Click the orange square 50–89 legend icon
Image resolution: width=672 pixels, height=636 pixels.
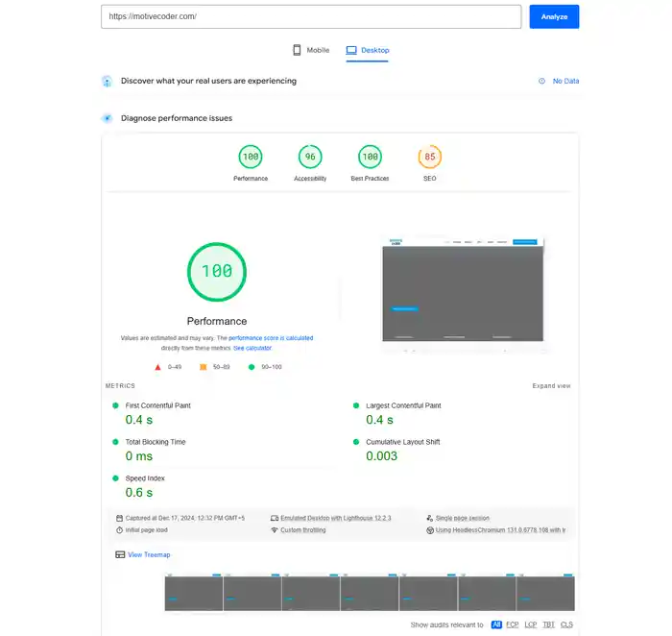tap(204, 367)
